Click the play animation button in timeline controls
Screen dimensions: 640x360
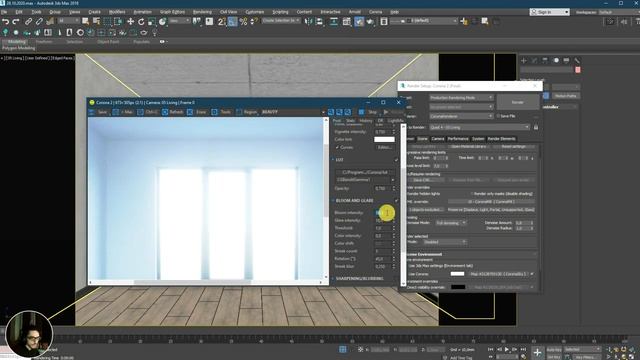(507, 349)
